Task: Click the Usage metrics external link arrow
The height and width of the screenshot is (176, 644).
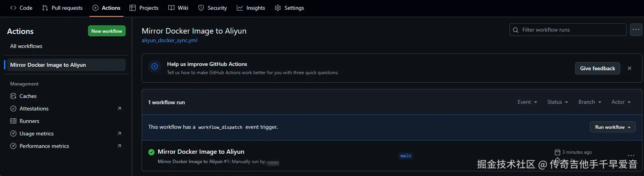Action: pos(119,133)
